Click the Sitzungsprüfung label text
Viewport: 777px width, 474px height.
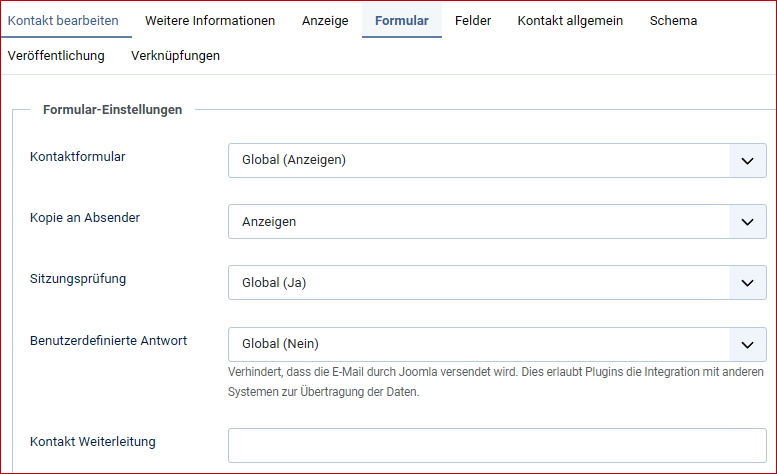click(x=78, y=279)
